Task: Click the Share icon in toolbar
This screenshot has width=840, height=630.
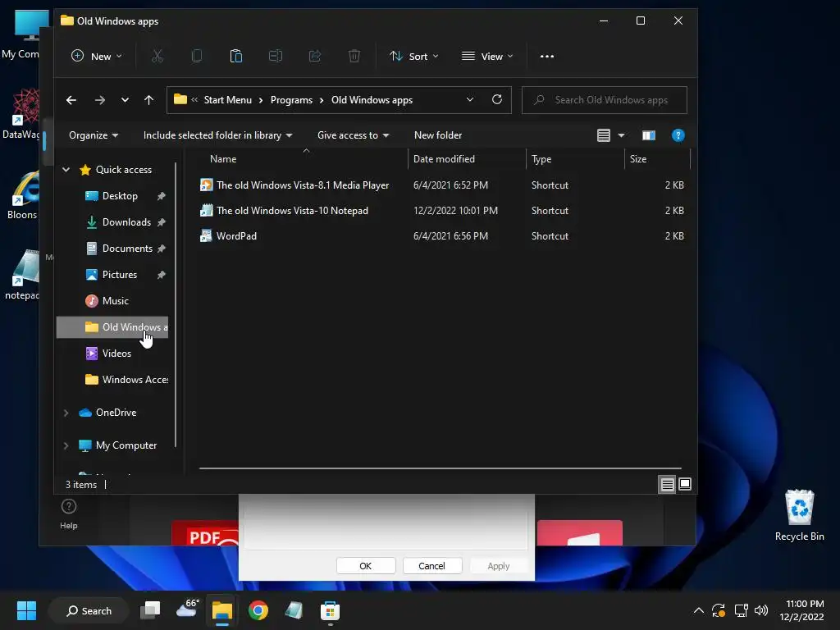Action: [315, 56]
